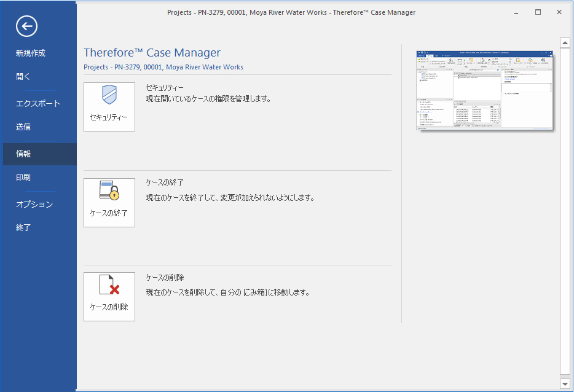This screenshot has width=574, height=392.
Task: Select 開く in the sidebar
Action: (x=23, y=77)
